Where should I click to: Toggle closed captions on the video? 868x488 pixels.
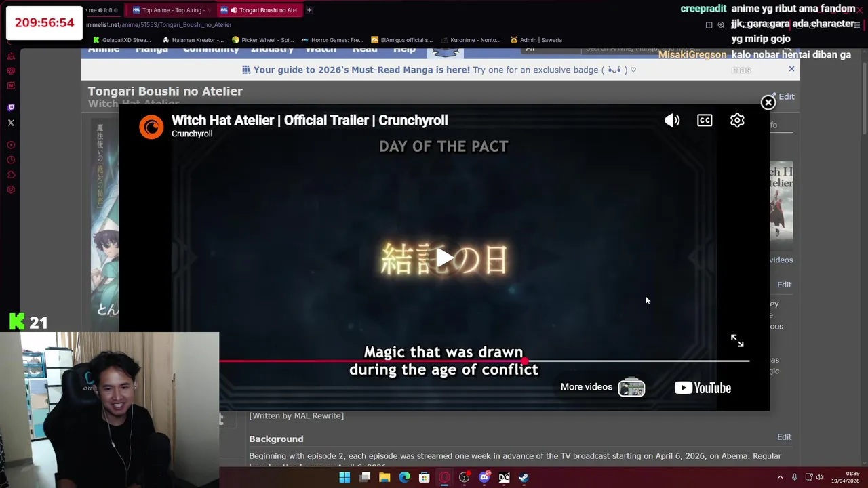(x=705, y=121)
